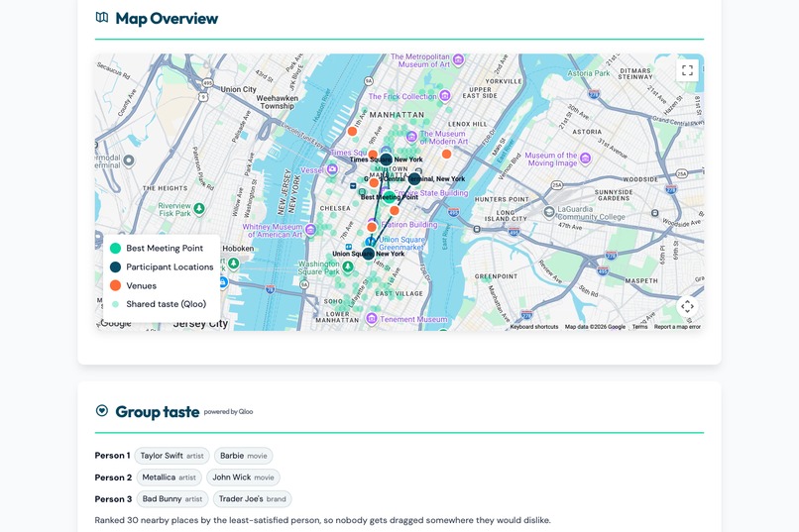This screenshot has height=532, width=799.
Task: Select the LaGuardia Community College marker
Action: point(549,212)
